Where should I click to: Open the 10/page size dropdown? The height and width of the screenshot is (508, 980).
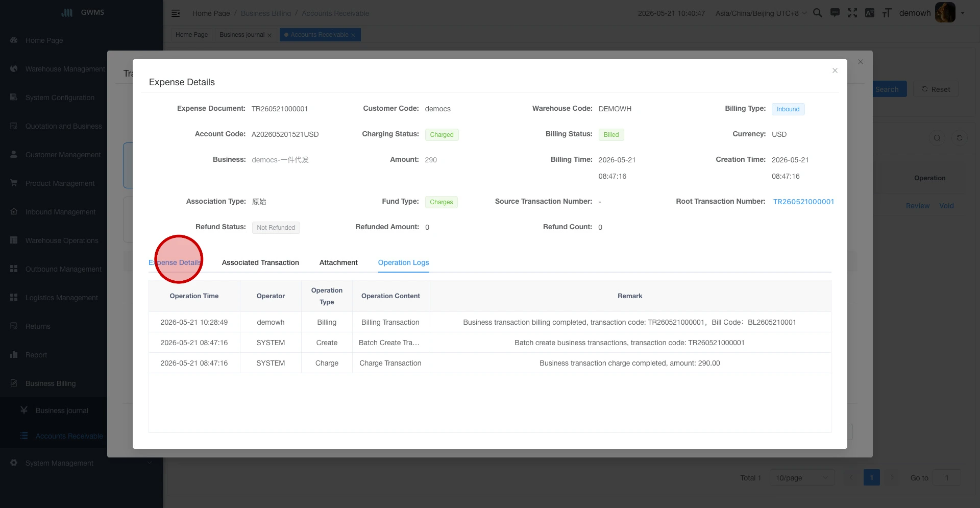pyautogui.click(x=802, y=478)
